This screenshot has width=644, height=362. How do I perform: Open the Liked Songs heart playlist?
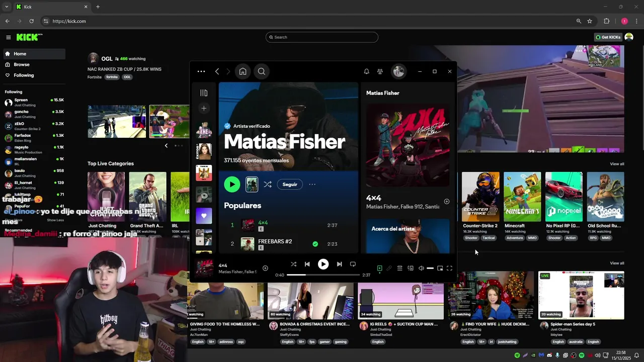204,216
